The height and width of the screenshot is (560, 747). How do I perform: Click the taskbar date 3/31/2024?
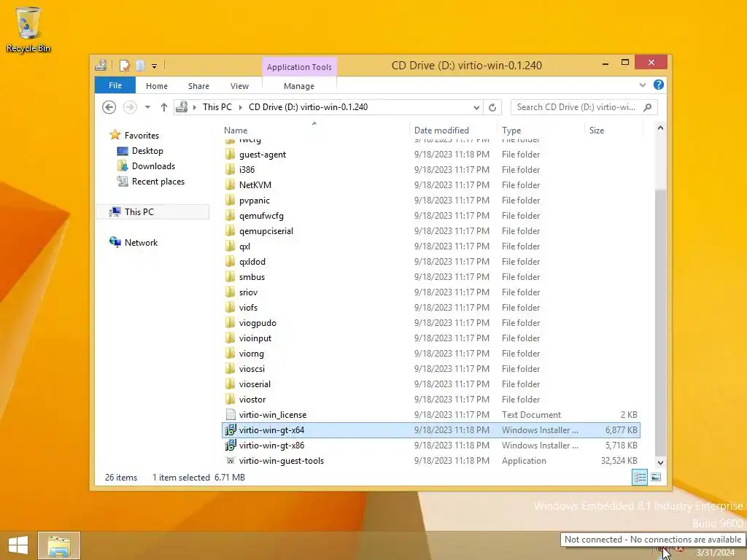(x=715, y=553)
